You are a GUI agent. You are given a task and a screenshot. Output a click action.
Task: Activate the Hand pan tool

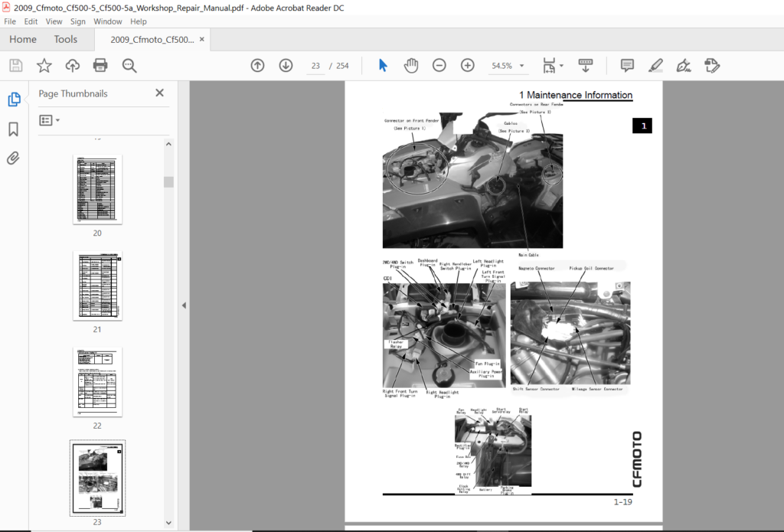[411, 66]
